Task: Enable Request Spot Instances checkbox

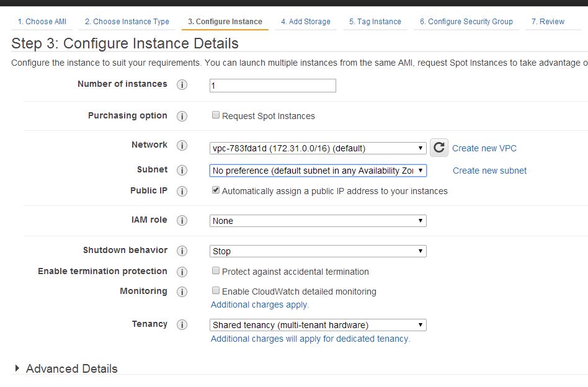Action: coord(216,115)
